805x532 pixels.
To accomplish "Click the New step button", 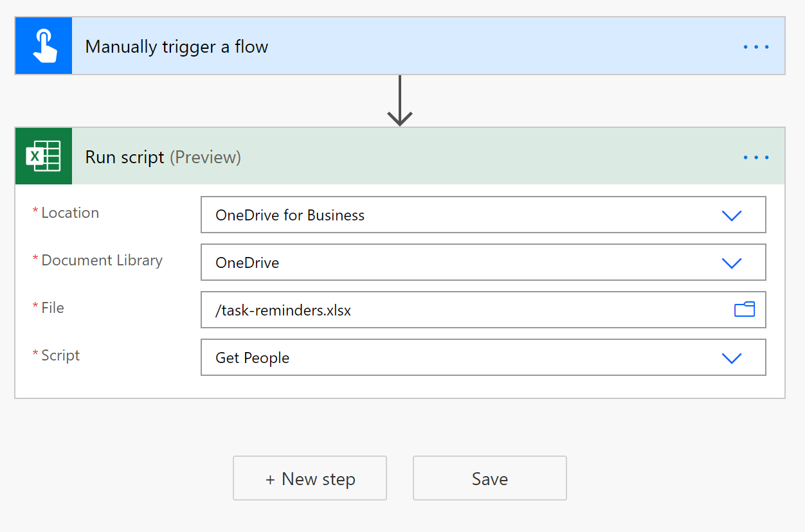I will pyautogui.click(x=309, y=478).
